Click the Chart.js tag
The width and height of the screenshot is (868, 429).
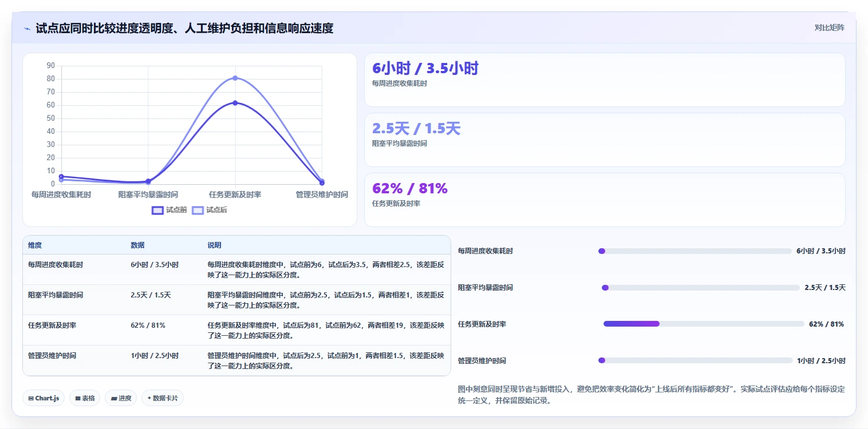tap(44, 398)
